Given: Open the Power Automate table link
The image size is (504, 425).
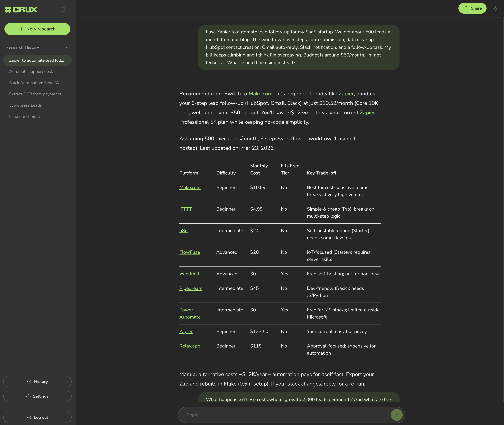Looking at the screenshot, I should coord(190,314).
